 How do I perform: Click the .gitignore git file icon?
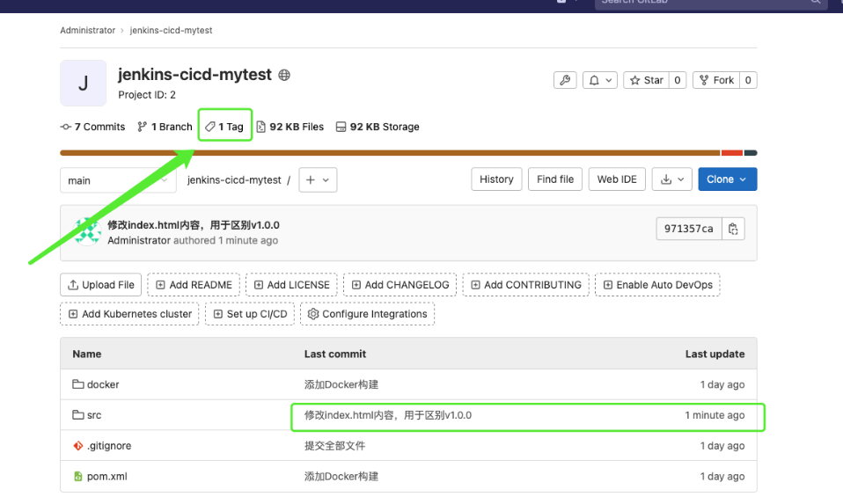(x=78, y=445)
